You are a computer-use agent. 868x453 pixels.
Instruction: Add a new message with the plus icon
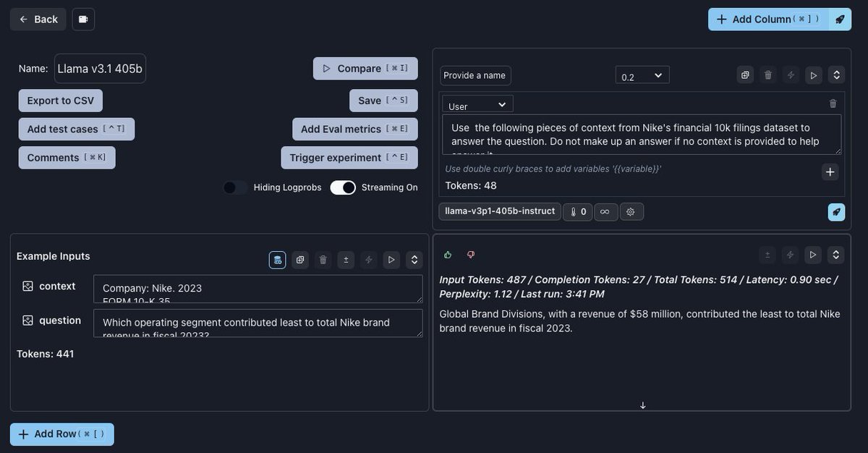click(830, 172)
